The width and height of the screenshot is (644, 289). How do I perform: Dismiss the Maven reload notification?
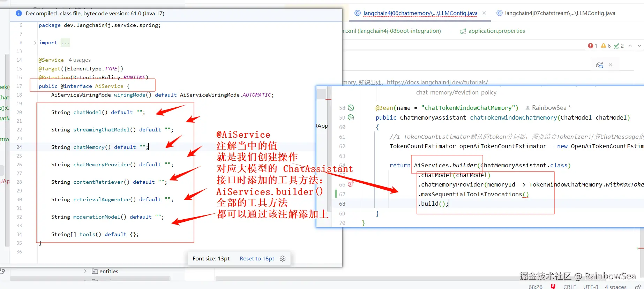[611, 65]
